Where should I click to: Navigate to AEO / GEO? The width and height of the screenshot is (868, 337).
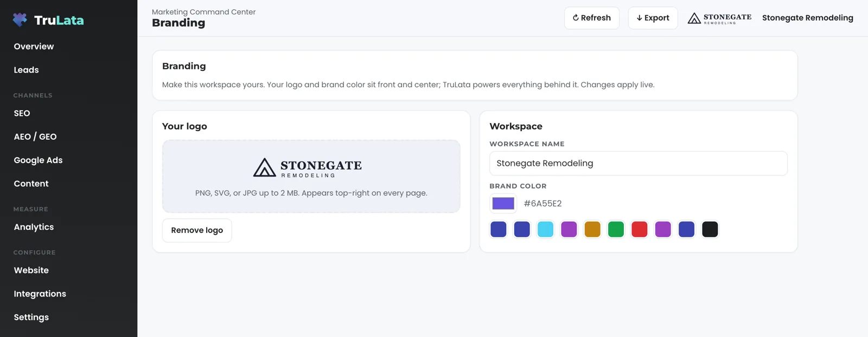[35, 137]
